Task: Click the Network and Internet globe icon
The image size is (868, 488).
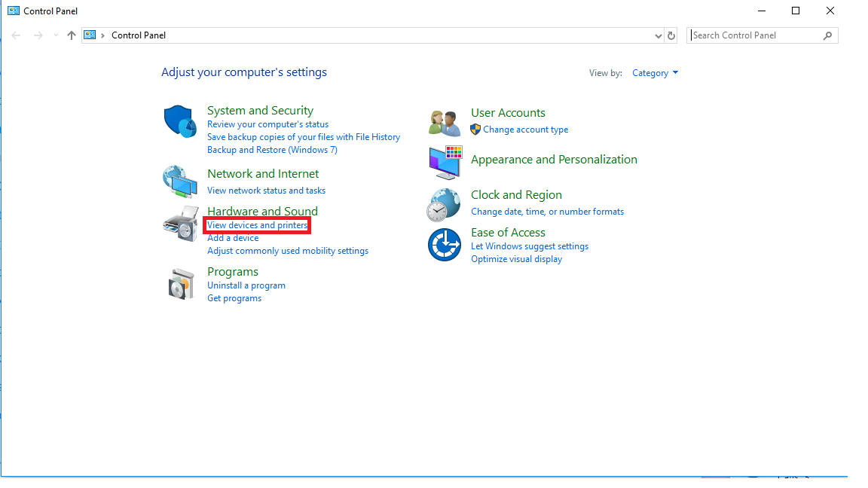Action: point(180,181)
